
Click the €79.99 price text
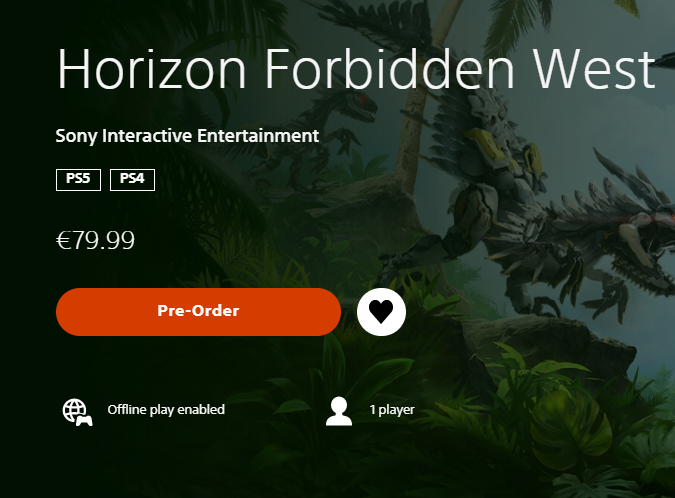[95, 240]
